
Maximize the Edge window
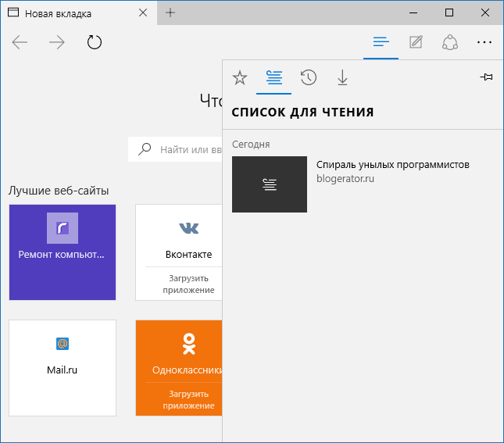pyautogui.click(x=449, y=13)
